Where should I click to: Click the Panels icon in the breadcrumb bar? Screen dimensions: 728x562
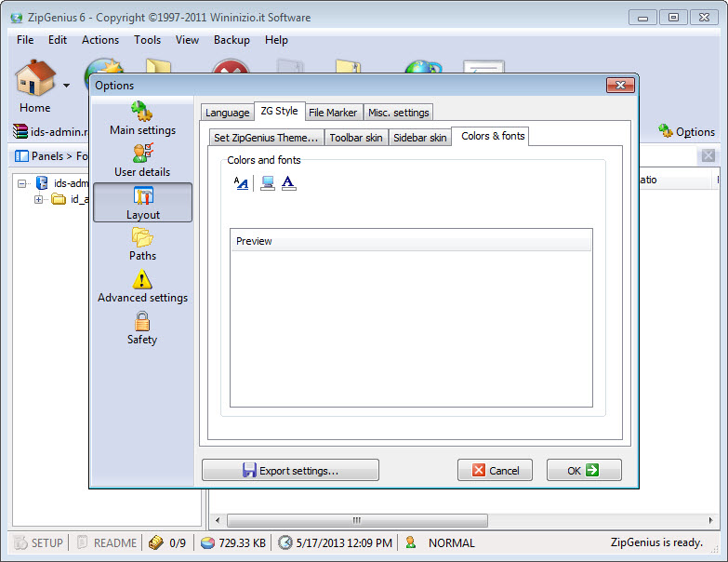(21, 156)
